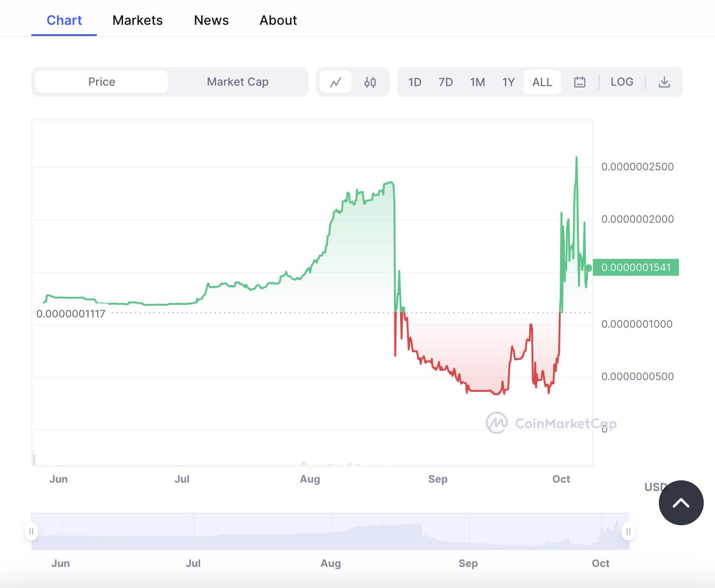Viewport: 715px width, 588px height.
Task: Click opening price label 0.0000001117
Action: (71, 314)
